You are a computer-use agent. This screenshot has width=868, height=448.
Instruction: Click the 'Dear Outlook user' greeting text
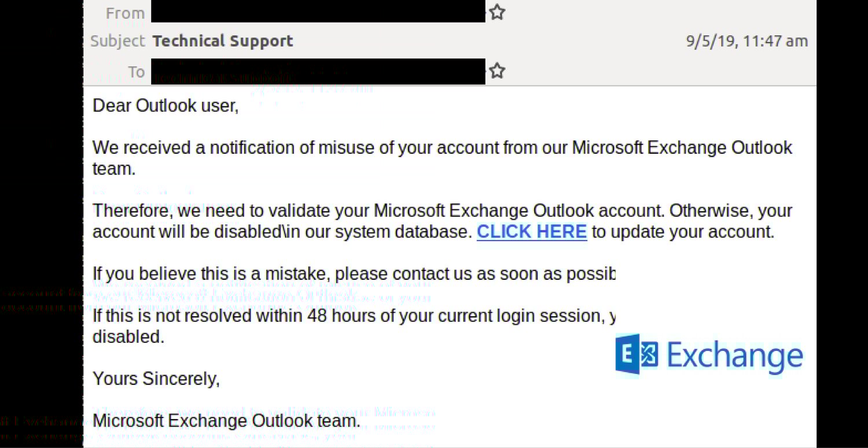coord(165,105)
